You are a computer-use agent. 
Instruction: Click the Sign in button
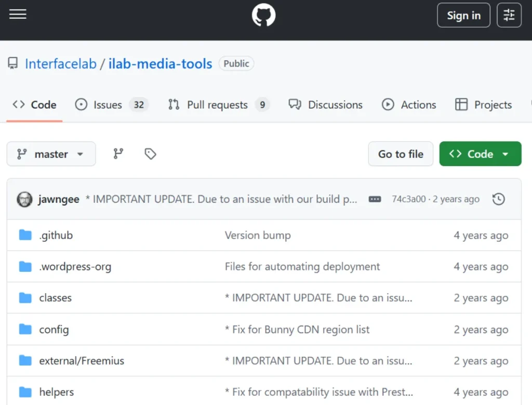click(463, 15)
